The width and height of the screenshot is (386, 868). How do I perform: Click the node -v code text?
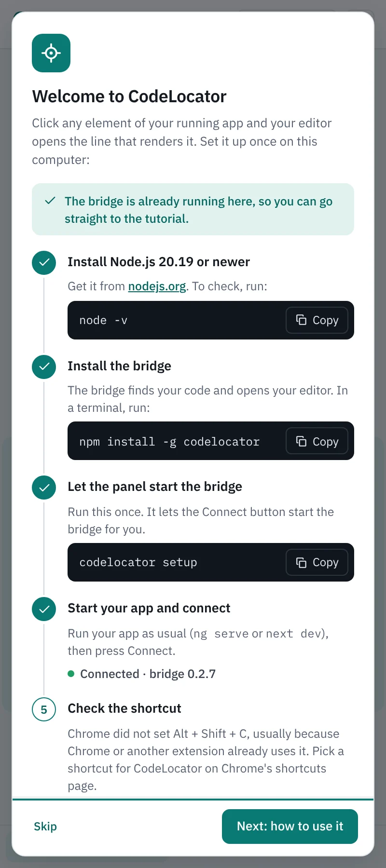click(103, 321)
